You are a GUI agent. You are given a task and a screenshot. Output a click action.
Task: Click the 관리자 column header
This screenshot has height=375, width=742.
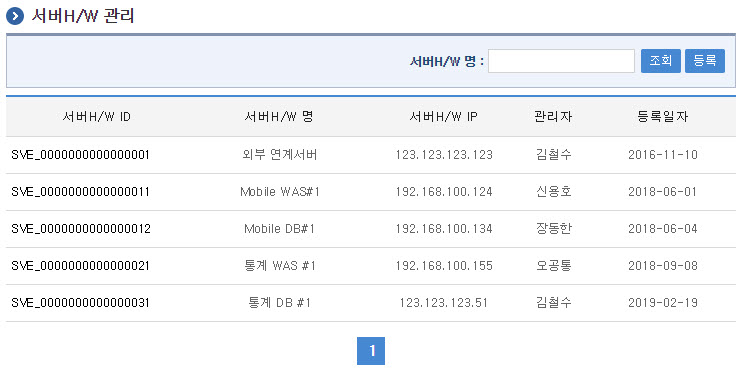tap(553, 116)
